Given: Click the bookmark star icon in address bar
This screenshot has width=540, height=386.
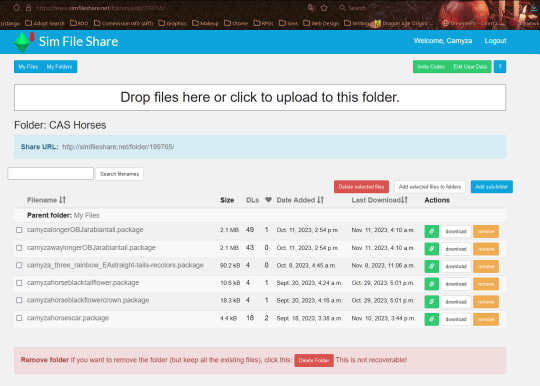Looking at the screenshot, I should 324,8.
